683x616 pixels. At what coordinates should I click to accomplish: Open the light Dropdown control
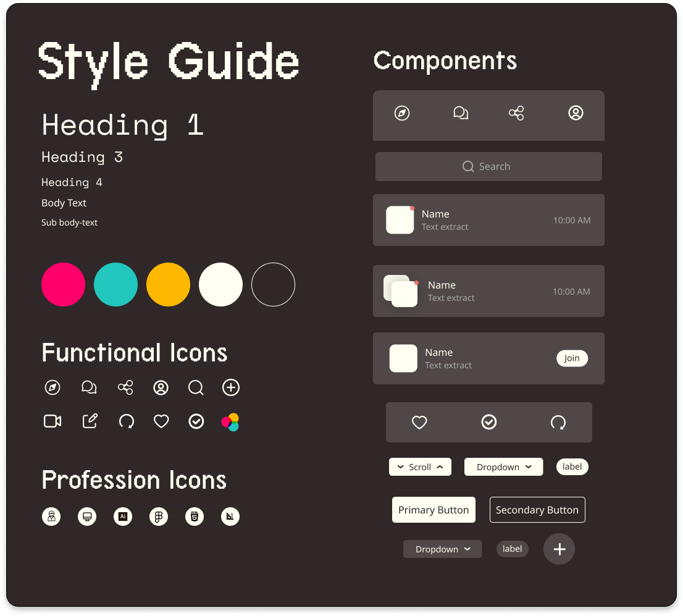(x=503, y=467)
